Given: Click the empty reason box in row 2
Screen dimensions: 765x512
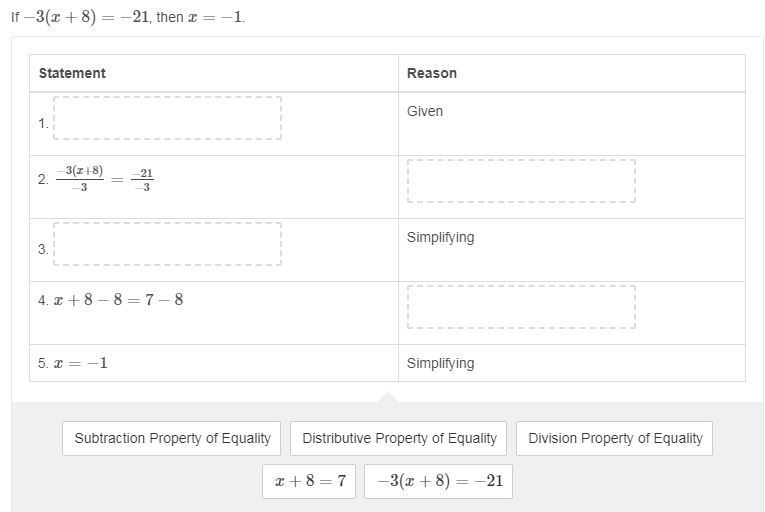Looking at the screenshot, I should click(521, 181).
